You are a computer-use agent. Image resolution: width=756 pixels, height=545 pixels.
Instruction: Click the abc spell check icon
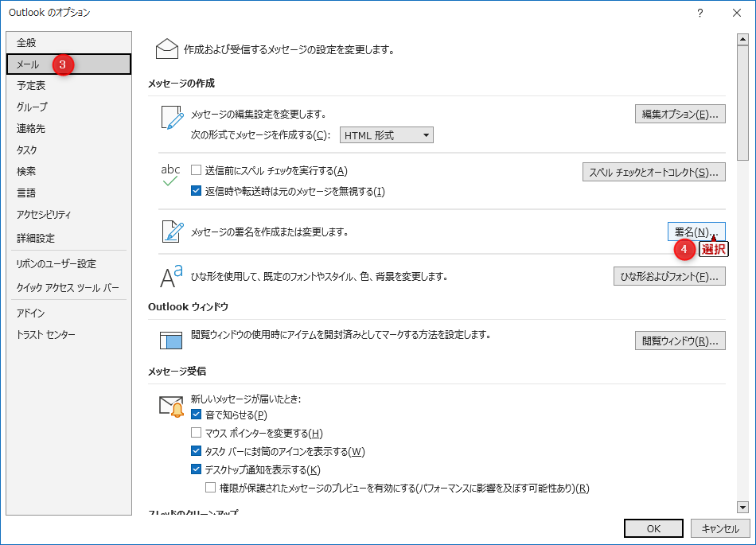point(170,175)
